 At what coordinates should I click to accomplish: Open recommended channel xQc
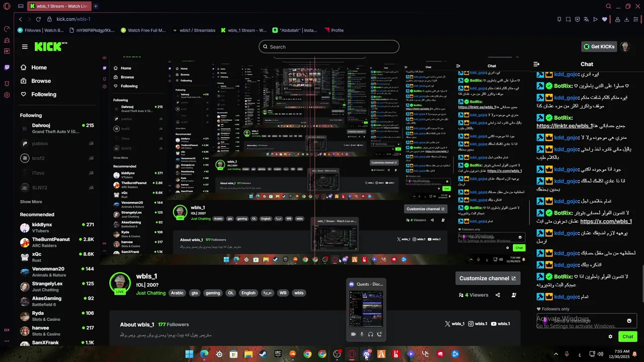tap(57, 257)
